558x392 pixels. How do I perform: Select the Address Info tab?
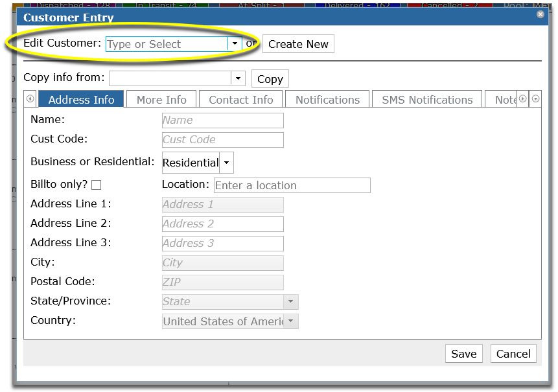point(81,100)
